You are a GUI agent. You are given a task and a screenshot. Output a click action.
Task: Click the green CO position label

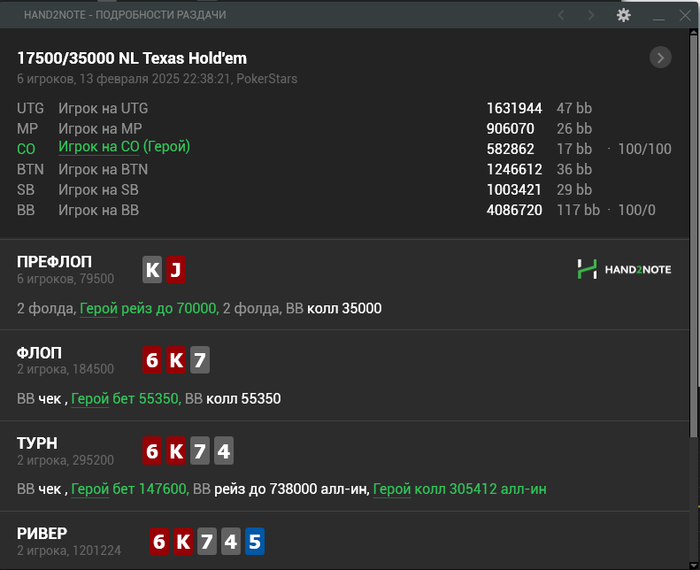tap(26, 149)
